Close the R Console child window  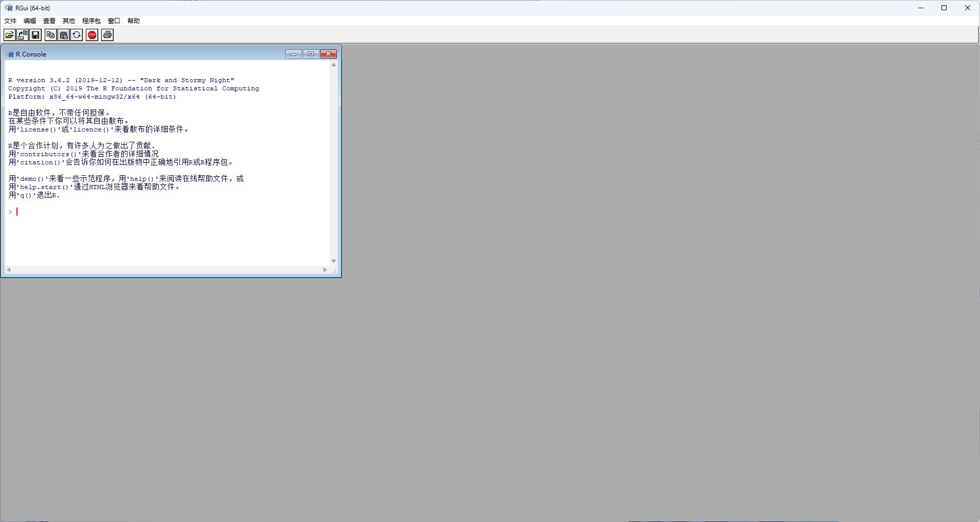329,54
